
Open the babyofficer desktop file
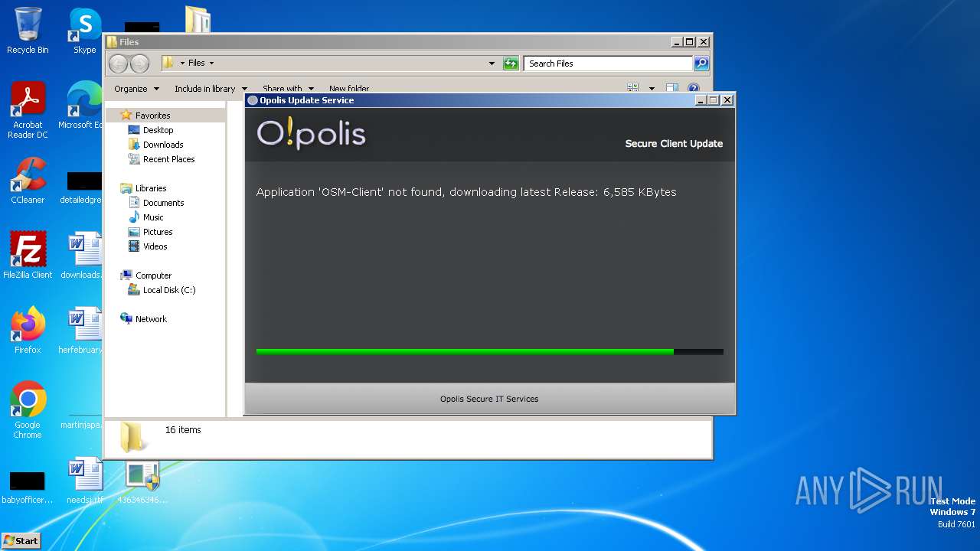(28, 486)
